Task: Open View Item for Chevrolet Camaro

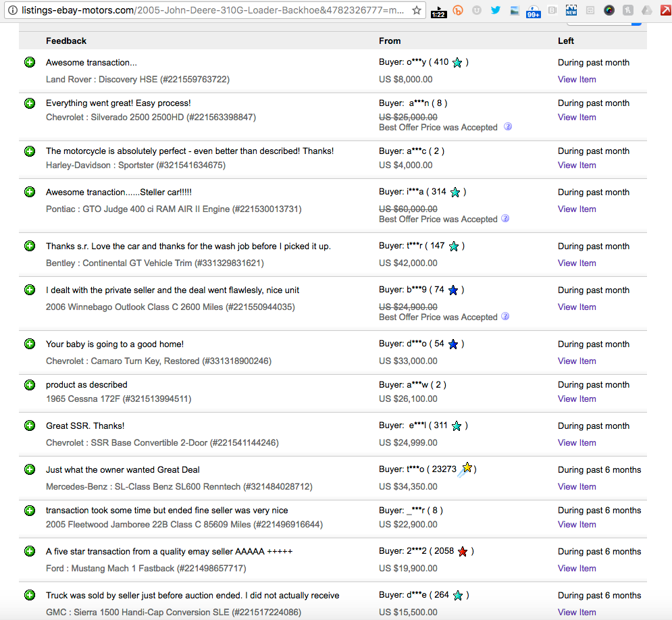Action: 577,361
